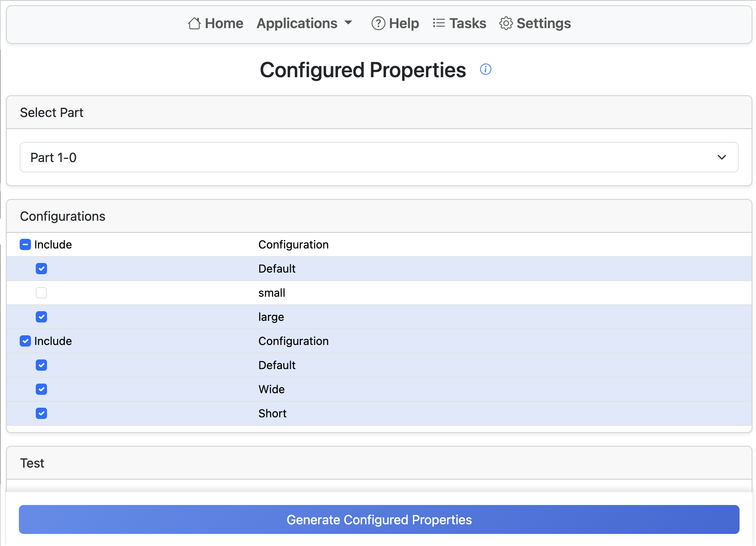Image resolution: width=756 pixels, height=546 pixels.
Task: Uncheck Default under the second Include group
Action: click(x=41, y=365)
